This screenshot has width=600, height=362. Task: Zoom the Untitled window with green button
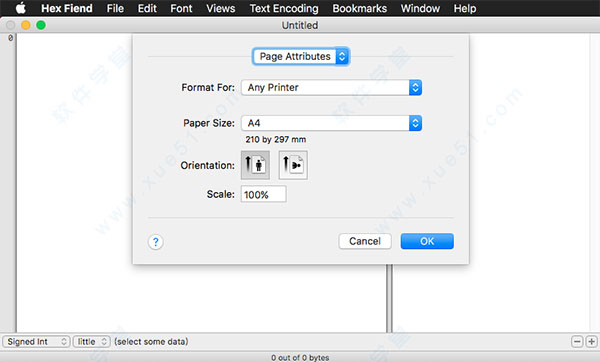[41, 25]
